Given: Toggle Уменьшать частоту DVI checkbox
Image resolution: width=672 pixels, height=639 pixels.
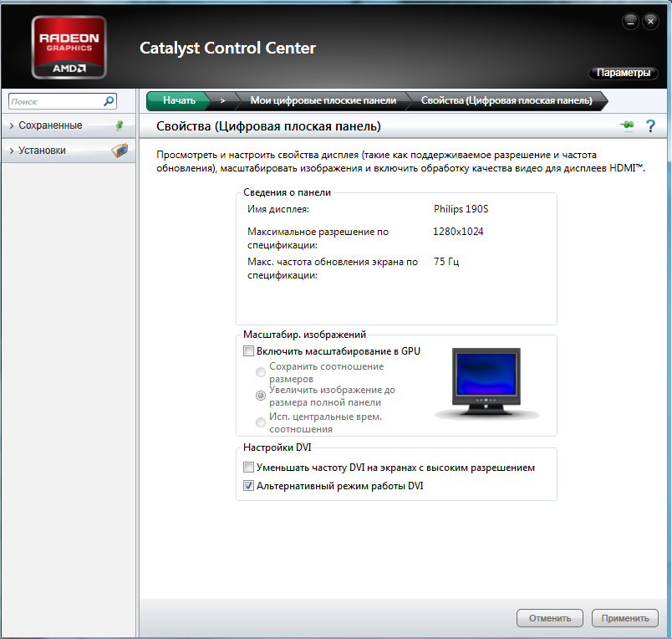Looking at the screenshot, I should coord(248,467).
